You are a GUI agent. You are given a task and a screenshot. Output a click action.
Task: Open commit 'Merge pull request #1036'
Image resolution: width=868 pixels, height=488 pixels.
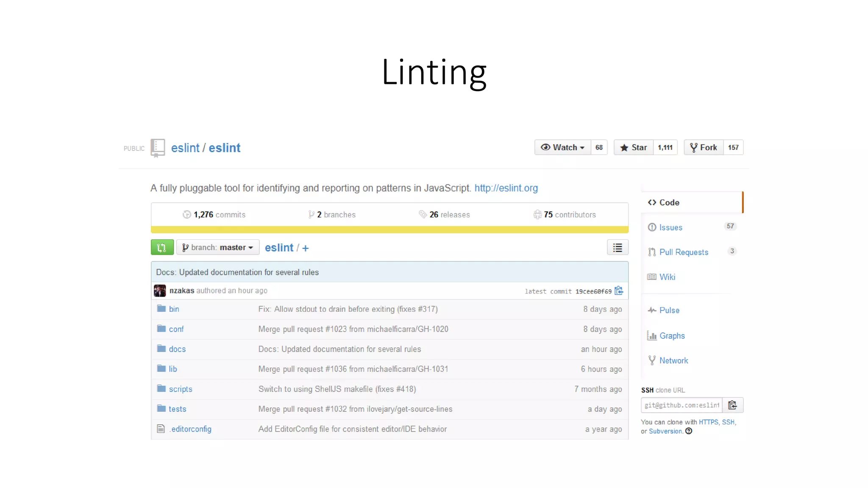pos(353,369)
